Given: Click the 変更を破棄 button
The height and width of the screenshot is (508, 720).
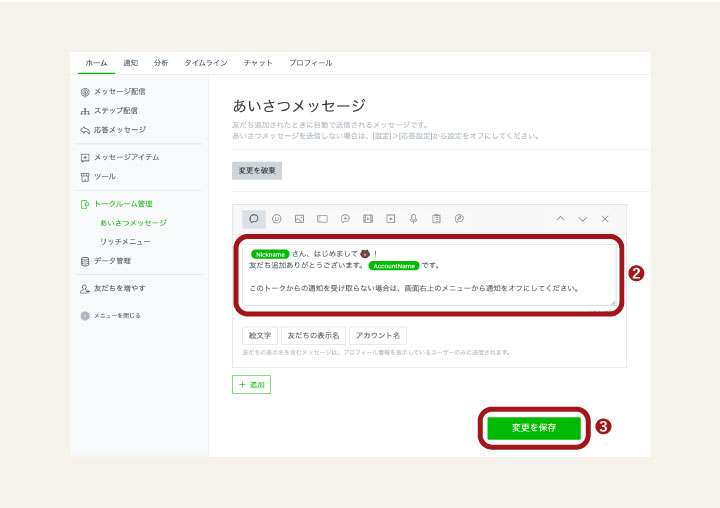Looking at the screenshot, I should [x=257, y=170].
